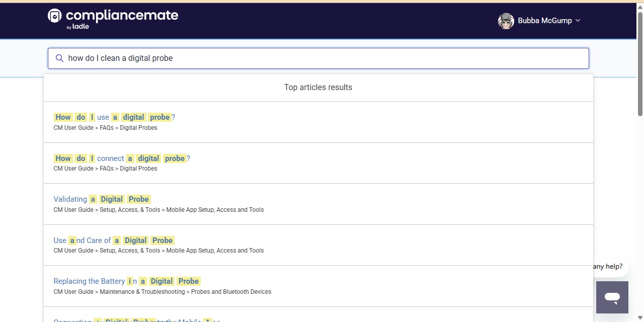Open "How do I connect a digital probe?"
Screen dimensions: 644x322
pos(122,158)
